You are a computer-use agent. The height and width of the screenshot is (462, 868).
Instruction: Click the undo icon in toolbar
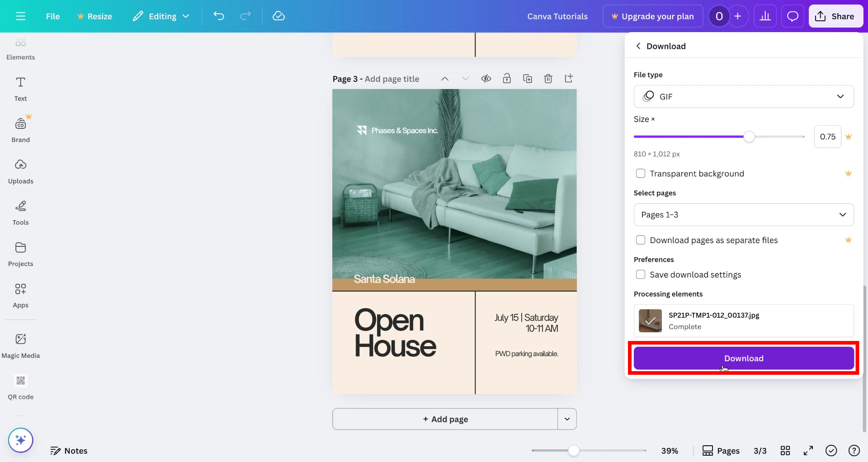(x=219, y=16)
